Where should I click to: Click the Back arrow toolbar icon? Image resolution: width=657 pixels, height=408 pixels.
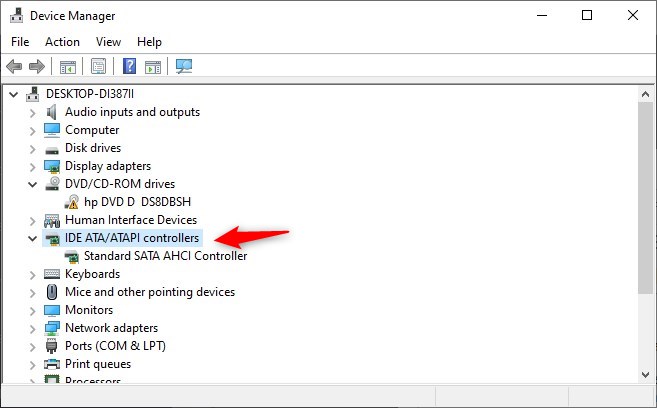pyautogui.click(x=14, y=67)
